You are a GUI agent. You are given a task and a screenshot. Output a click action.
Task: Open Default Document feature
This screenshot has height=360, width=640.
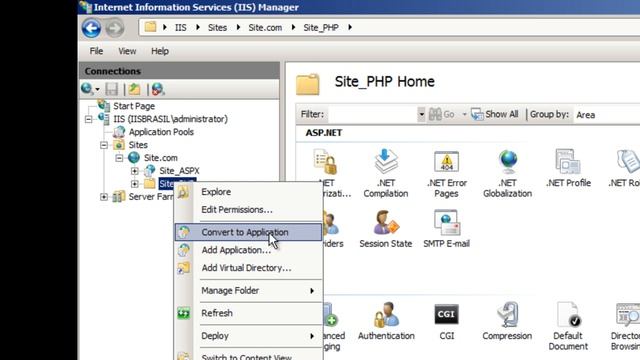click(x=568, y=326)
